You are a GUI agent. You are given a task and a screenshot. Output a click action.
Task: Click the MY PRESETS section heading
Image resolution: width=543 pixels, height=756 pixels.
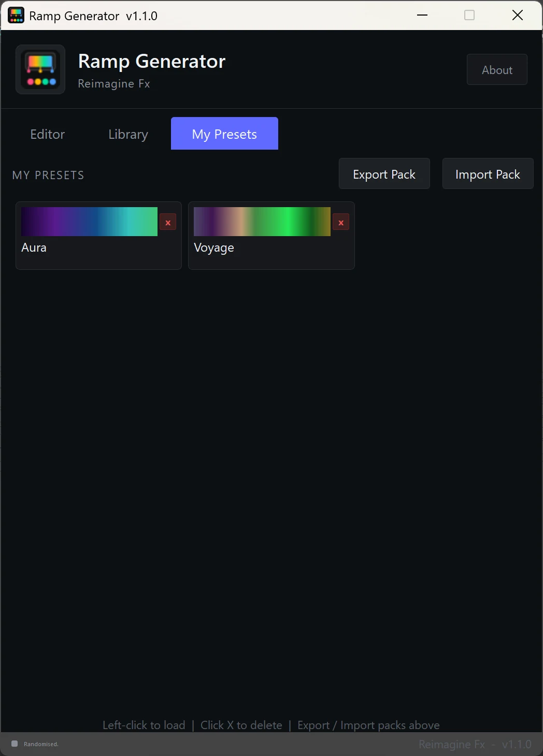[x=48, y=175]
